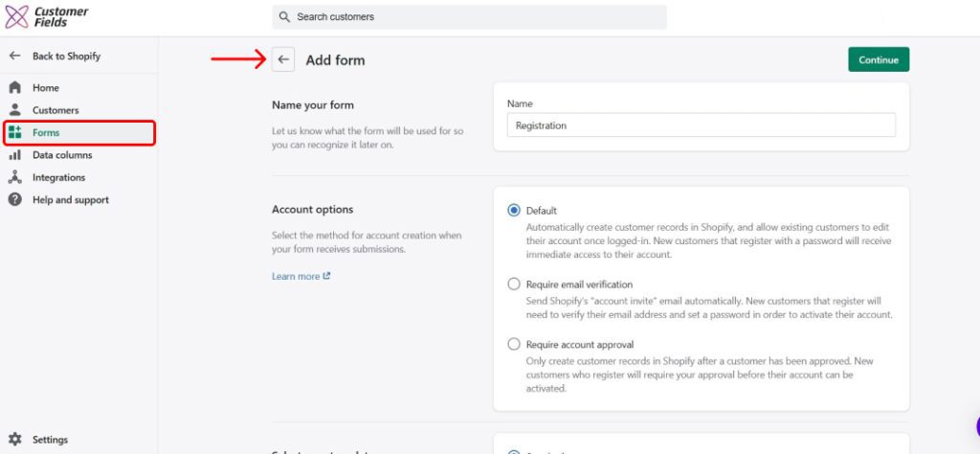This screenshot has width=980, height=454.
Task: Click the Name your form heading
Action: [x=313, y=105]
